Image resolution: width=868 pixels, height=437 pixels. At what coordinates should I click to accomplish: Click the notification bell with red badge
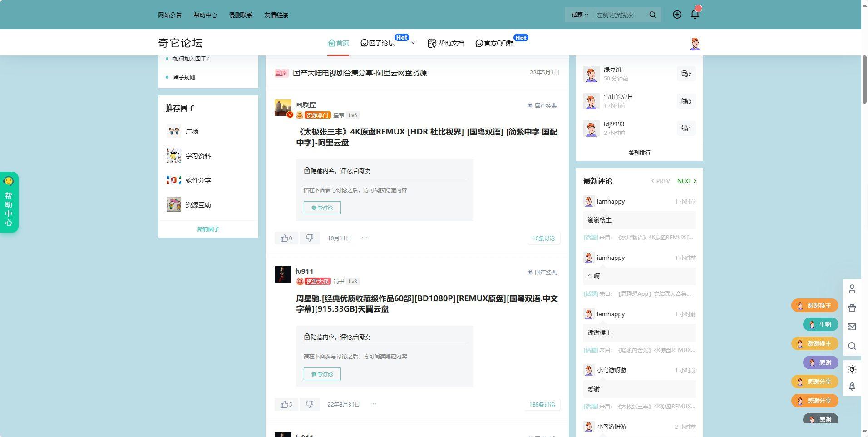695,14
